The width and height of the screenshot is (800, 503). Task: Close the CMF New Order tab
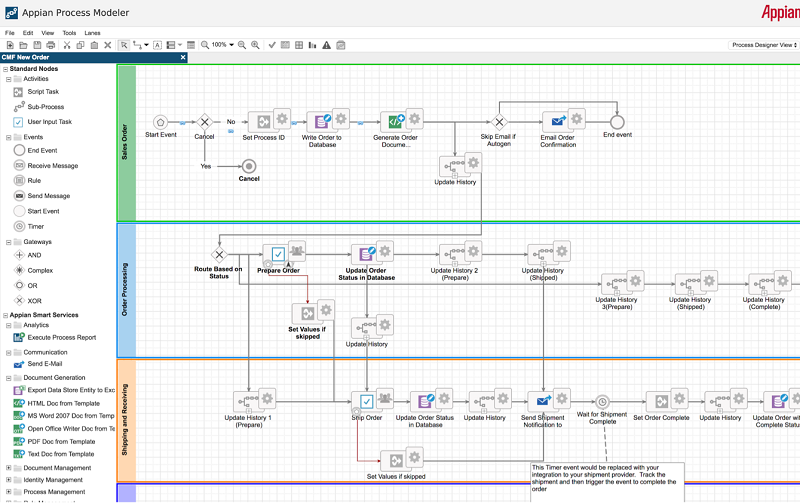click(183, 58)
